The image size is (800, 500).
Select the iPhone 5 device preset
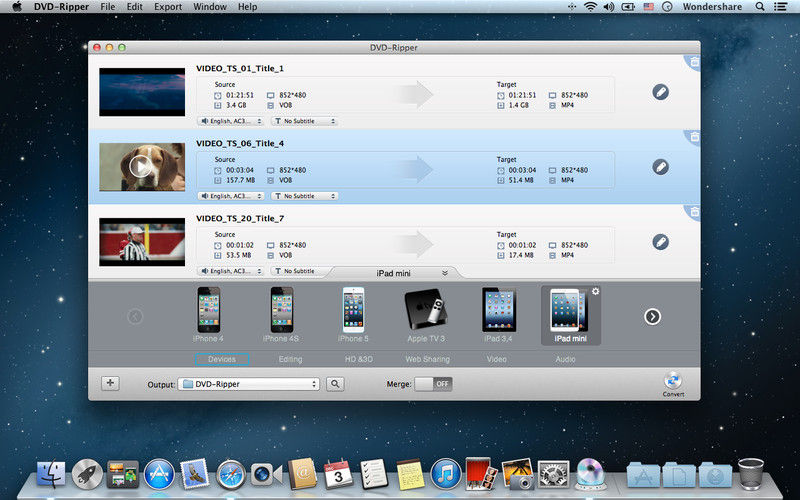(353, 314)
